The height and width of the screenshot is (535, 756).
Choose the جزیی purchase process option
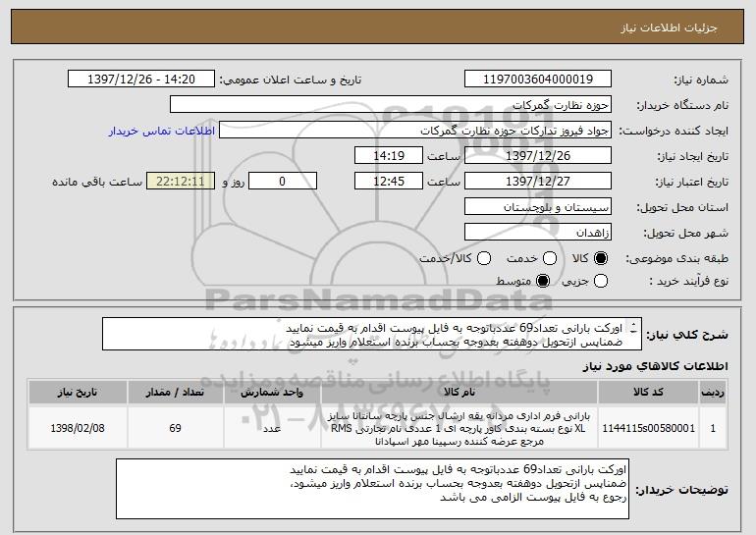pyautogui.click(x=601, y=281)
